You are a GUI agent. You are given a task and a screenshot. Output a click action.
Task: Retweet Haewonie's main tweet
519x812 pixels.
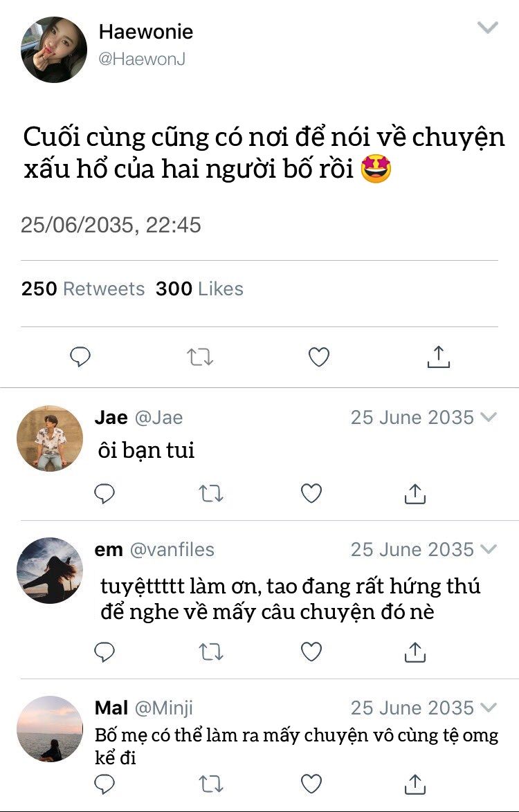pos(200,357)
